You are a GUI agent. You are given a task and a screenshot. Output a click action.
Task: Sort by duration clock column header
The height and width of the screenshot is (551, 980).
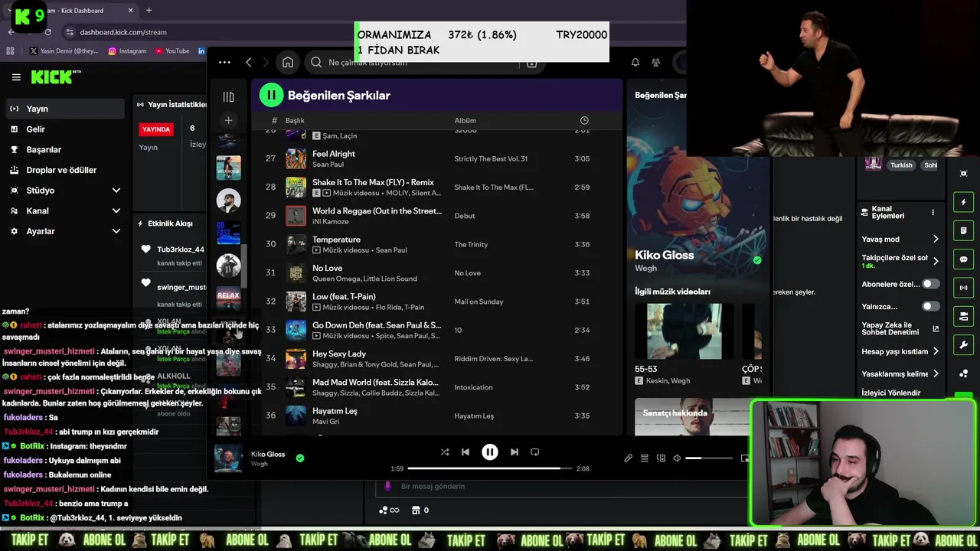[584, 121]
